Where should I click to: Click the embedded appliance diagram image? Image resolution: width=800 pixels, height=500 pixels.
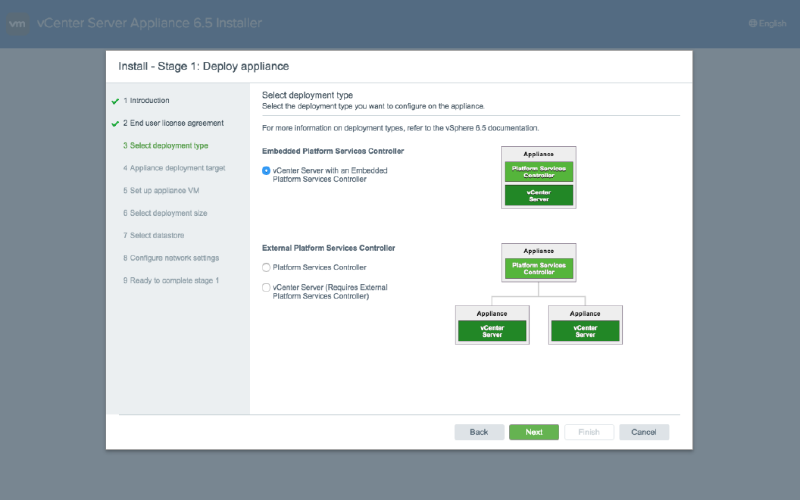point(539,178)
